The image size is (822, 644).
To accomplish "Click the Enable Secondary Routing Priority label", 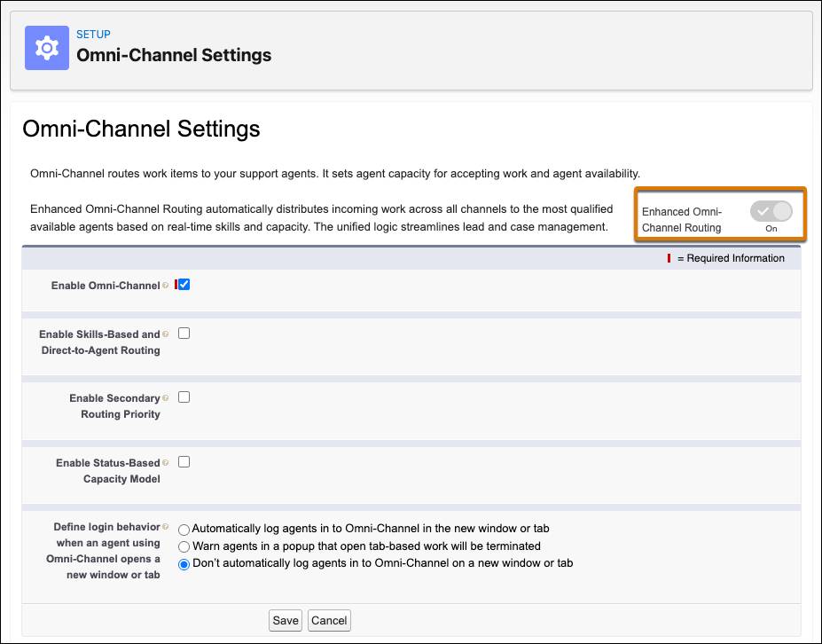I will click(x=114, y=406).
